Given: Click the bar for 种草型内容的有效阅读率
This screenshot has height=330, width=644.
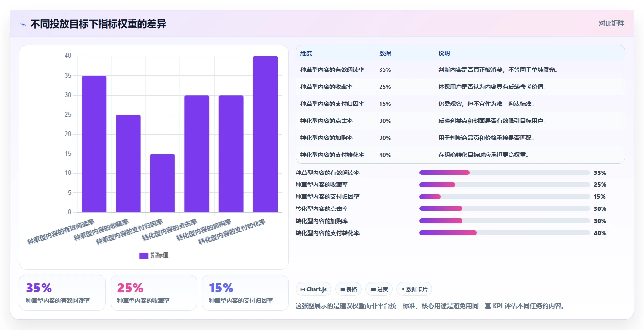Looking at the screenshot, I should point(94,144).
